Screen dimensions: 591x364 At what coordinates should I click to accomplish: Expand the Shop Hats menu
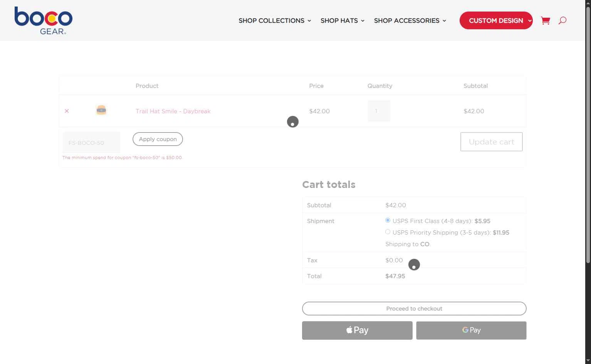[343, 21]
